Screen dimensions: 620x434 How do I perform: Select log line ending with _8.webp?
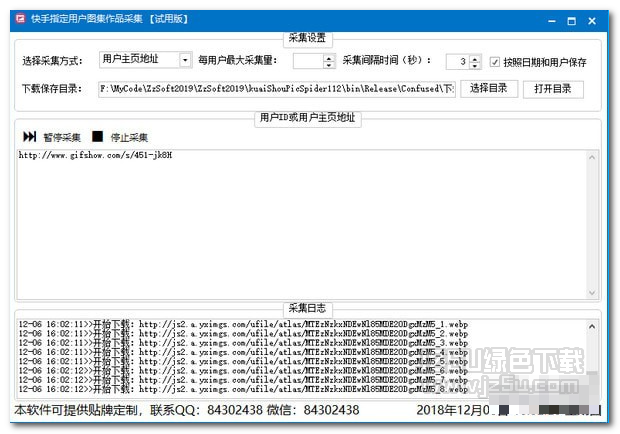(x=243, y=389)
